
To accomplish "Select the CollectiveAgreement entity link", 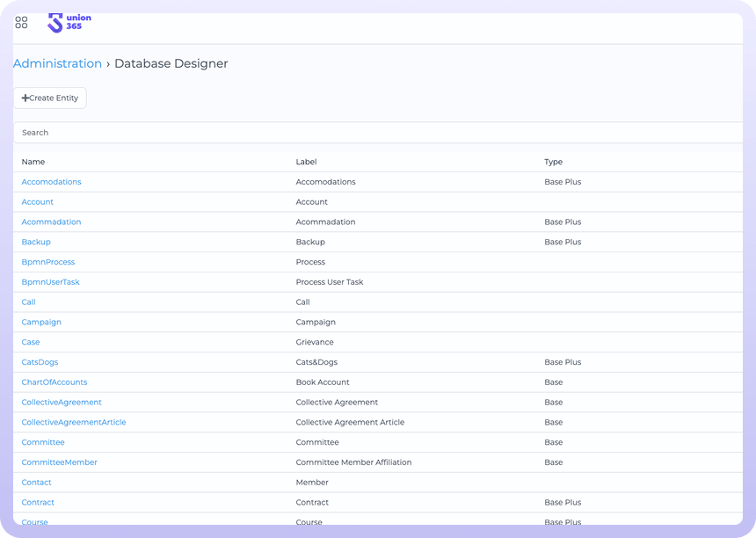I will tap(62, 403).
